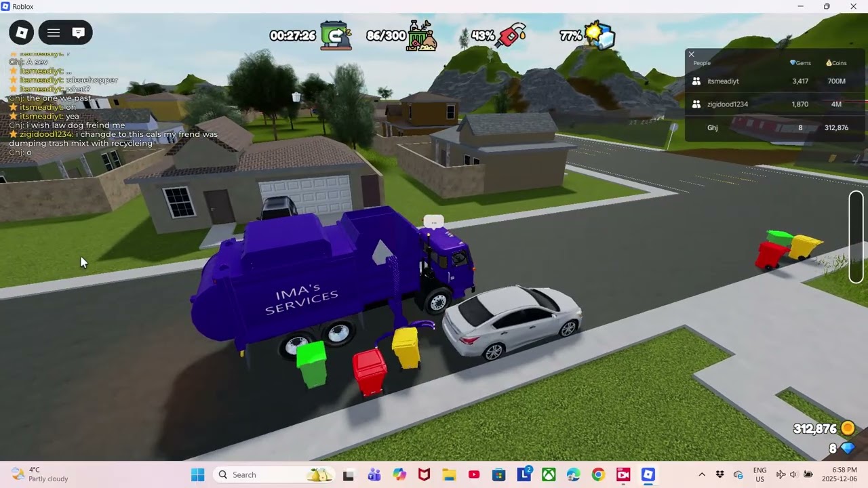Click zigidood1234's 1,870 gems value
868x488 pixels.
[800, 104]
